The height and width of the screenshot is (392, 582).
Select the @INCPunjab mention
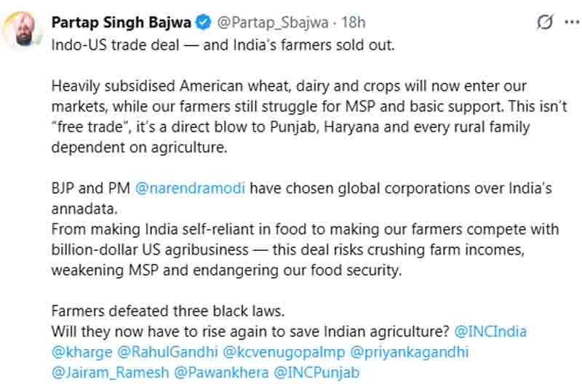click(316, 374)
